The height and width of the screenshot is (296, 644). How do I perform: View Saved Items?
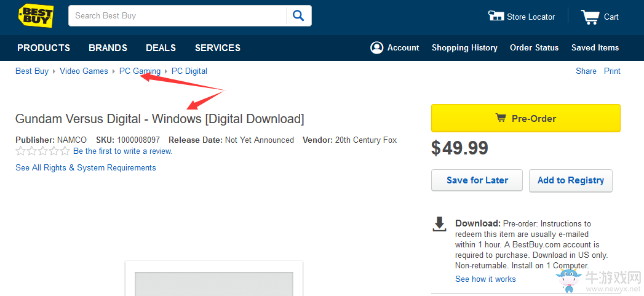[x=595, y=47]
